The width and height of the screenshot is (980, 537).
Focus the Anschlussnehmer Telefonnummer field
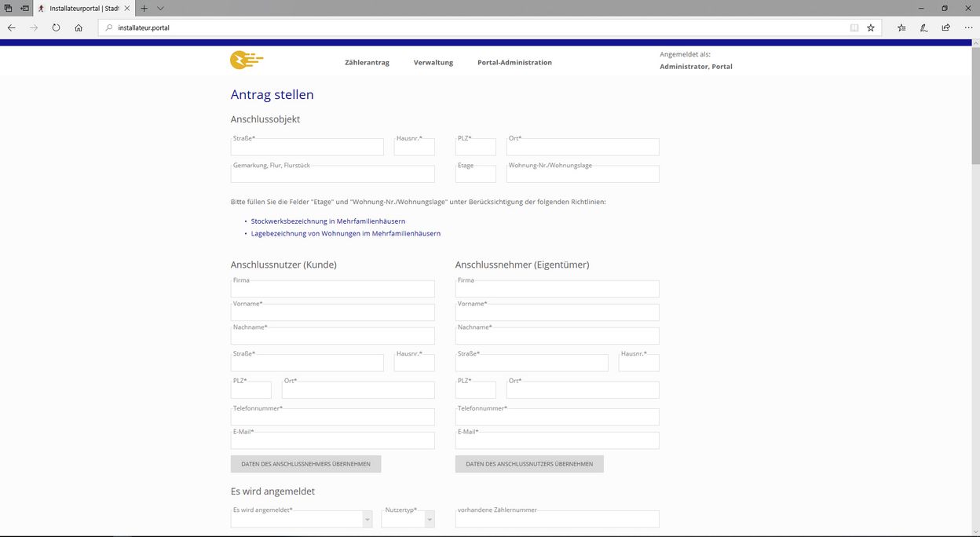[x=558, y=417]
